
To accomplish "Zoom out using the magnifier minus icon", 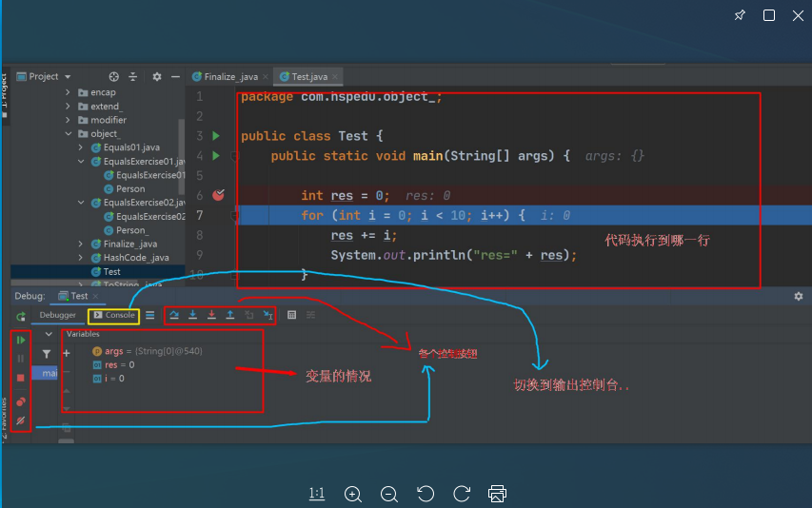I will click(389, 494).
